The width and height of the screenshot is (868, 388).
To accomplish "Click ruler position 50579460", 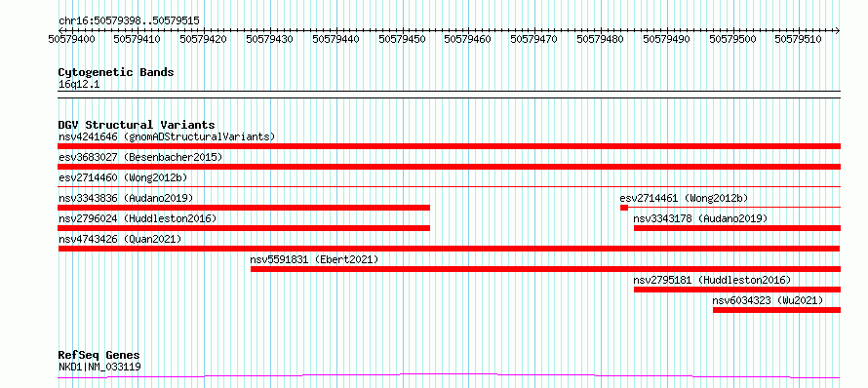I will click(x=468, y=39).
